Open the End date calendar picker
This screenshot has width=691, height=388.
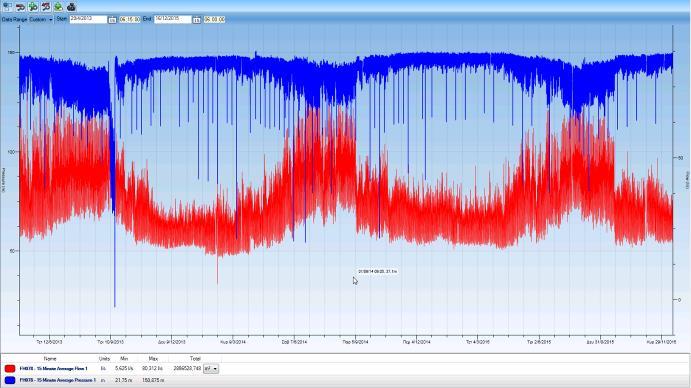click(x=197, y=20)
